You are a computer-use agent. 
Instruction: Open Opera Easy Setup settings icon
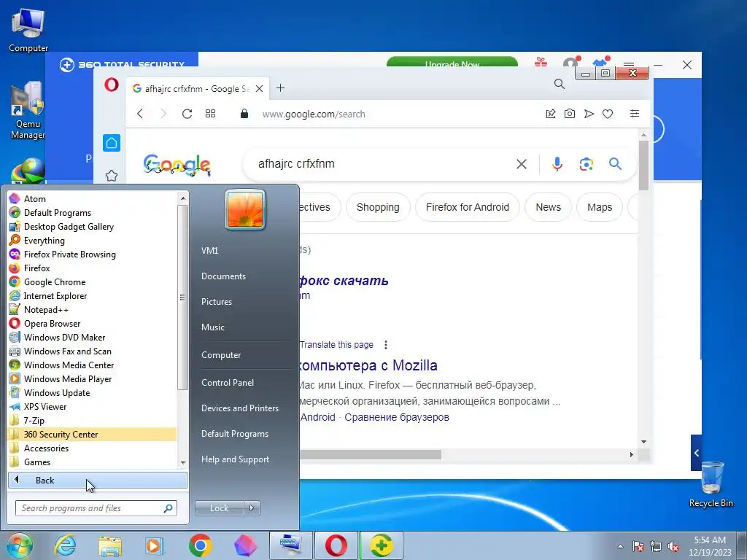click(x=635, y=113)
